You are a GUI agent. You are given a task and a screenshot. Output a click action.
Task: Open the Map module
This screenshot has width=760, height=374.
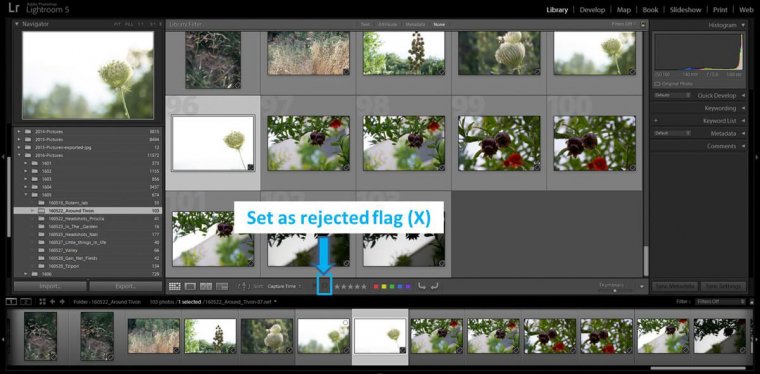coord(624,10)
